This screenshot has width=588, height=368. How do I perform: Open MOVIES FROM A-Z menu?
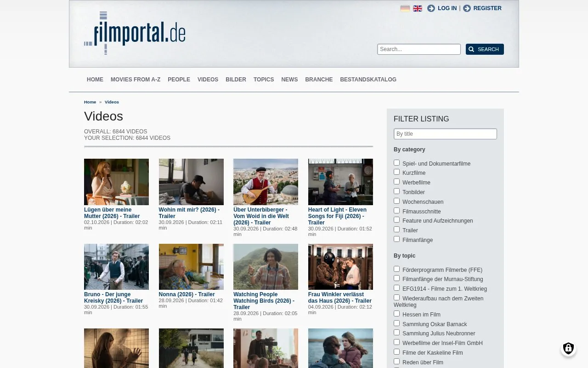136,80
